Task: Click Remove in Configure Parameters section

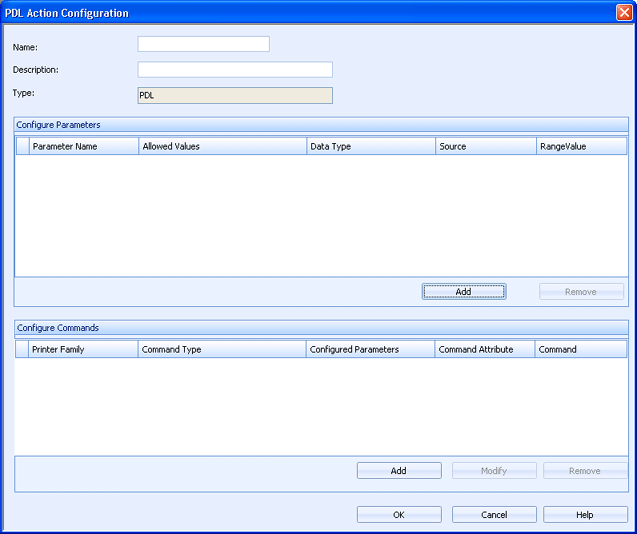Action: [x=581, y=291]
